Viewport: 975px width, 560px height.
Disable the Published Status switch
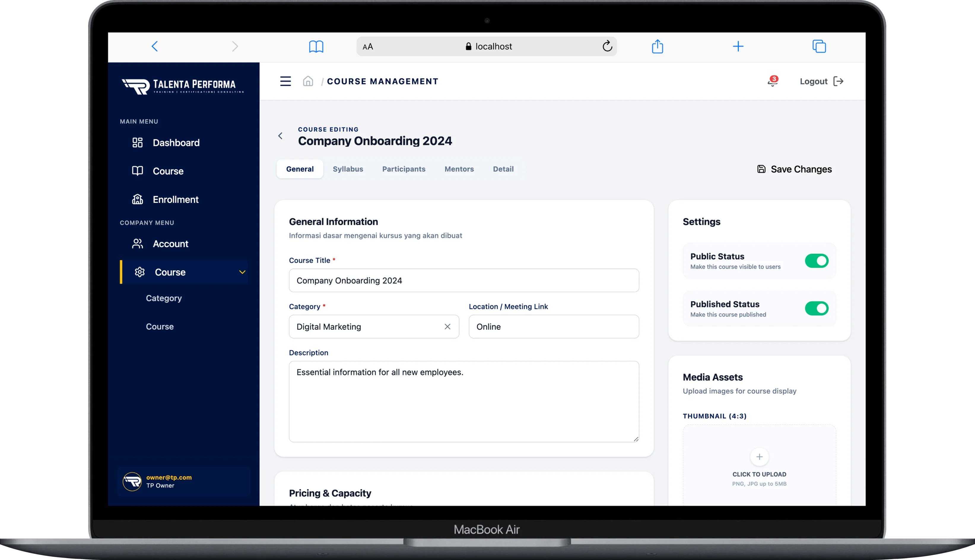click(817, 308)
